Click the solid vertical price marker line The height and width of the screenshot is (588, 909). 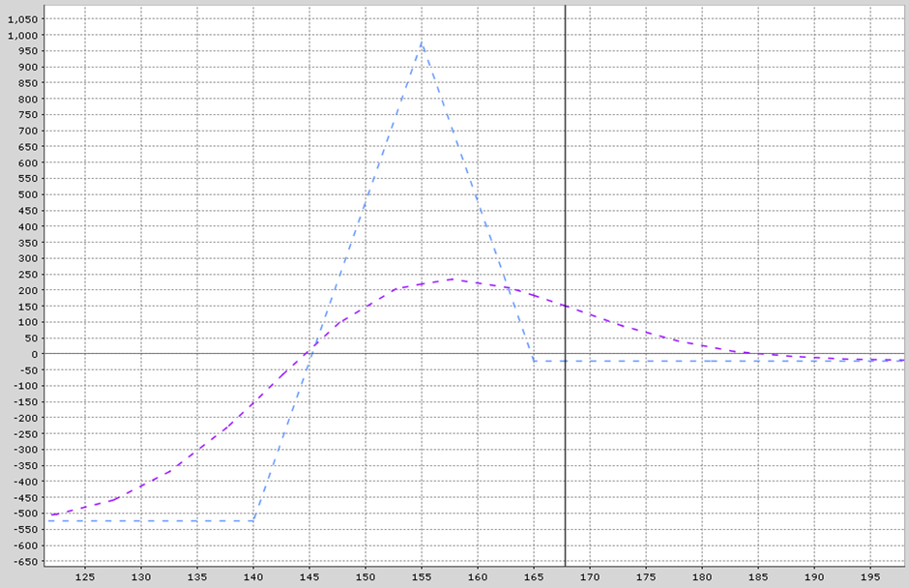(x=566, y=284)
